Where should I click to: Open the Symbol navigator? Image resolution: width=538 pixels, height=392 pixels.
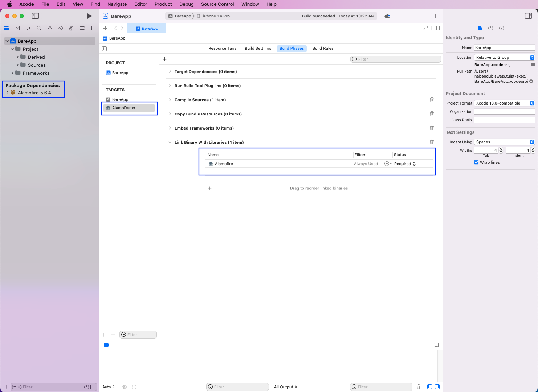pyautogui.click(x=28, y=28)
